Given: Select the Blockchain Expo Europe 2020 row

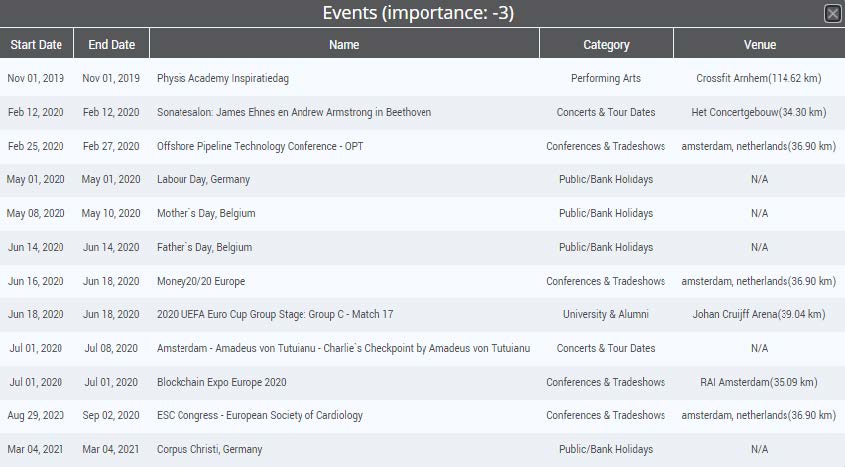Looking at the screenshot, I should [422, 382].
